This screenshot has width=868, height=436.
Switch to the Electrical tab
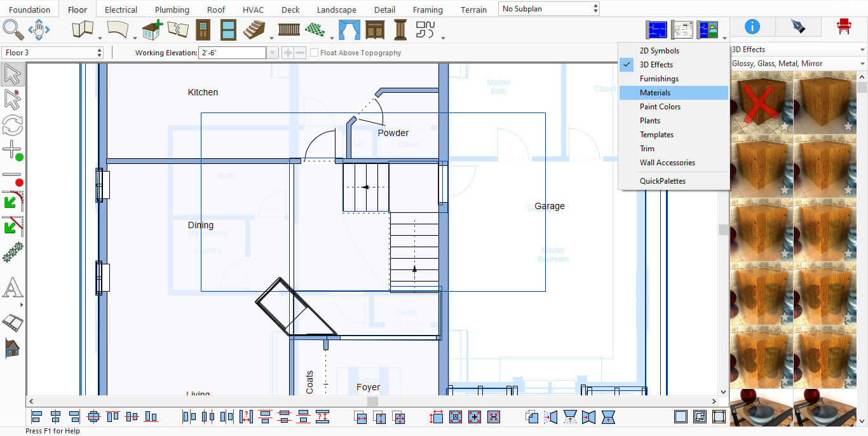tap(121, 10)
